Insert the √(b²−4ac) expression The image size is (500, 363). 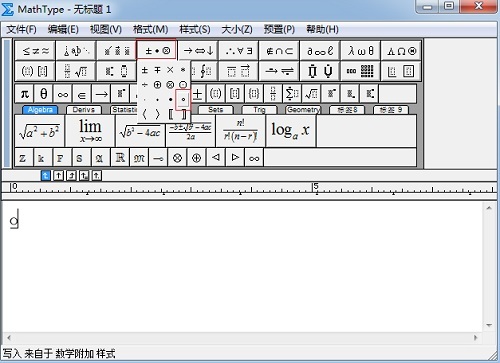point(140,131)
